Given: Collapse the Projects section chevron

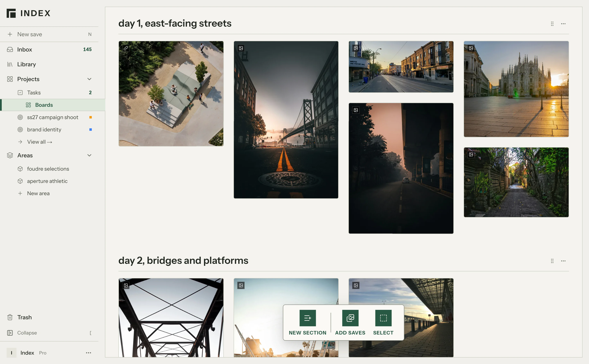Looking at the screenshot, I should (89, 79).
